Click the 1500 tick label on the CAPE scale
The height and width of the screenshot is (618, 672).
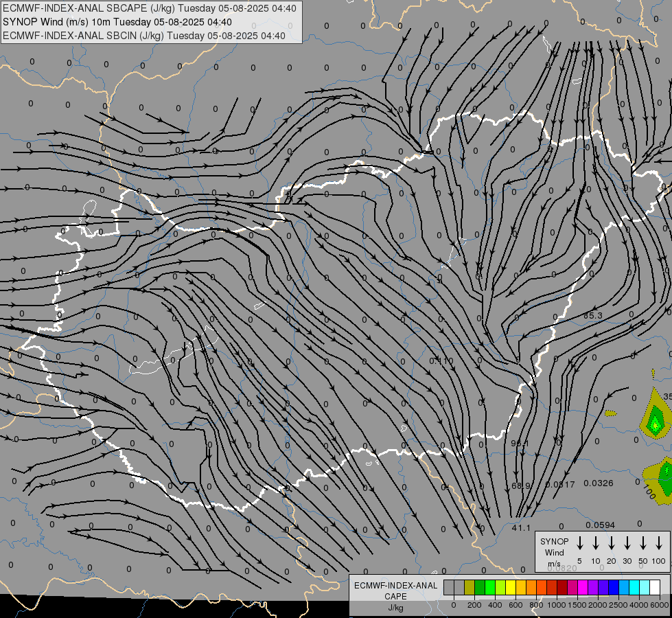coord(577,605)
